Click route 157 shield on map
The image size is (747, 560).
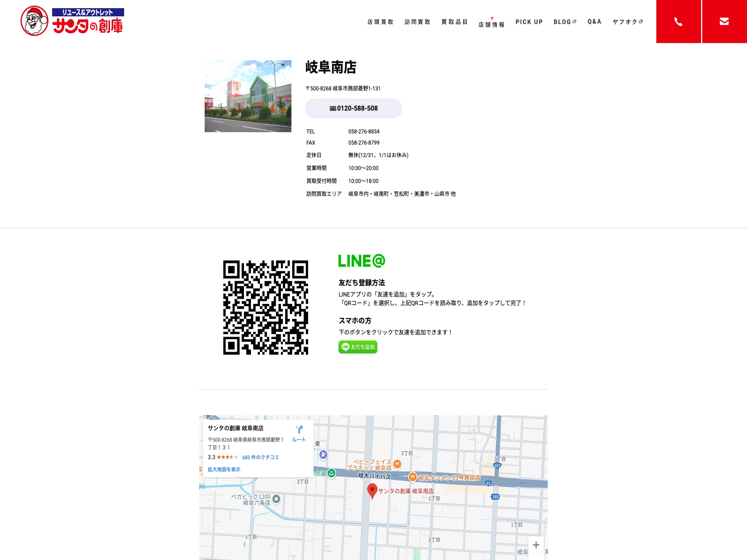tap(497, 465)
